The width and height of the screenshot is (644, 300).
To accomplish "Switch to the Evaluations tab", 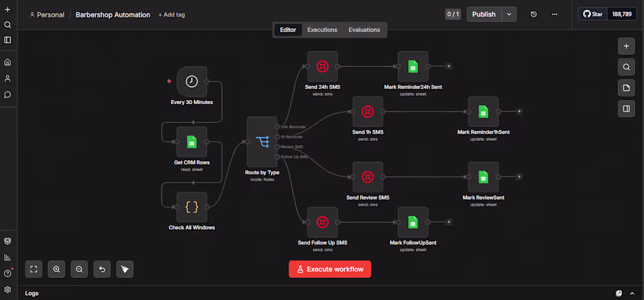I will (364, 30).
